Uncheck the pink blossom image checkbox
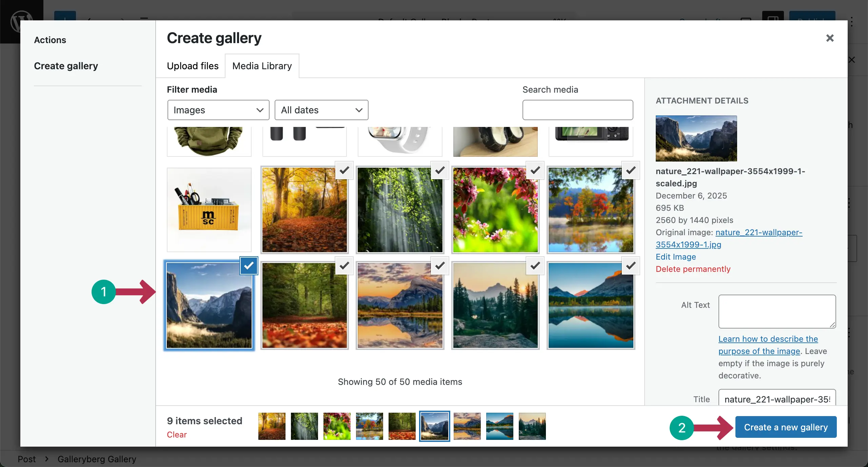This screenshot has width=868, height=467. (534, 171)
